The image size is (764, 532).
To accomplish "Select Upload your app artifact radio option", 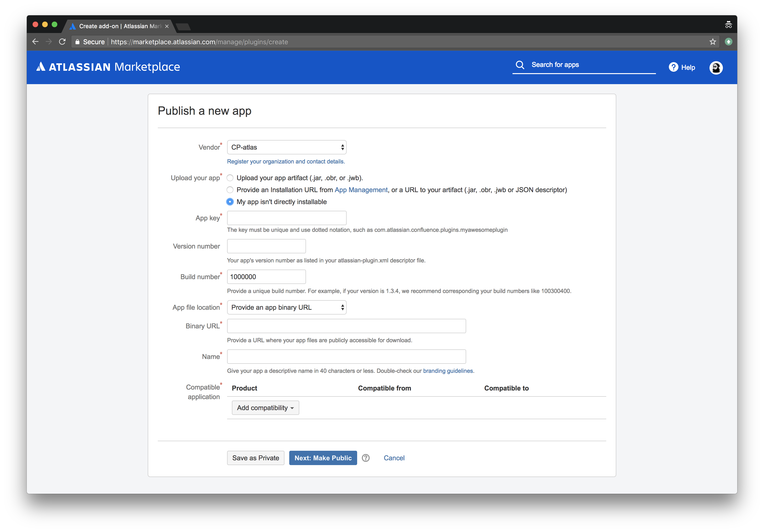I will click(x=230, y=178).
